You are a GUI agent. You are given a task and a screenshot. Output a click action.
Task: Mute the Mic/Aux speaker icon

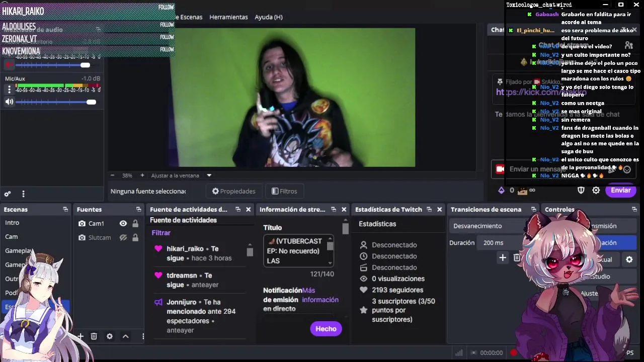click(9, 102)
